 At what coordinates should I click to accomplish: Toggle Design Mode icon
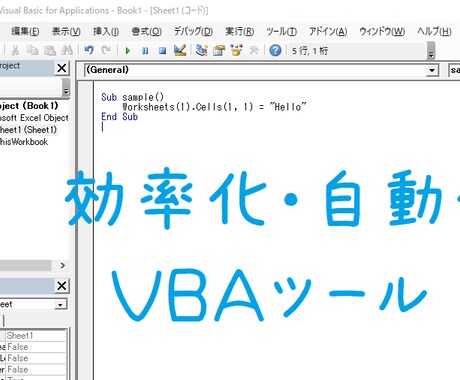(180, 51)
